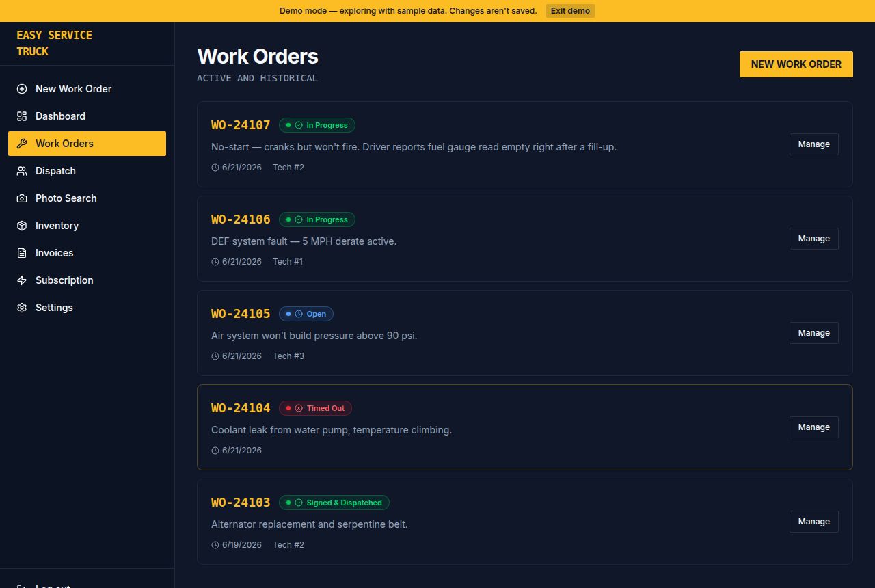The image size is (875, 588).
Task: Click Tech #2 on WO-24103
Action: pos(288,545)
